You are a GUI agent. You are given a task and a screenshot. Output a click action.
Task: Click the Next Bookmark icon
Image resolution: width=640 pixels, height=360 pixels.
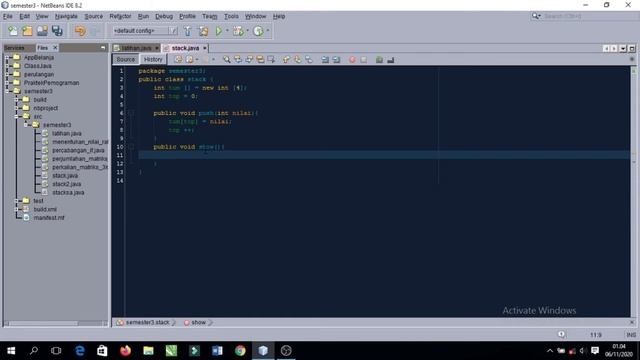point(298,60)
